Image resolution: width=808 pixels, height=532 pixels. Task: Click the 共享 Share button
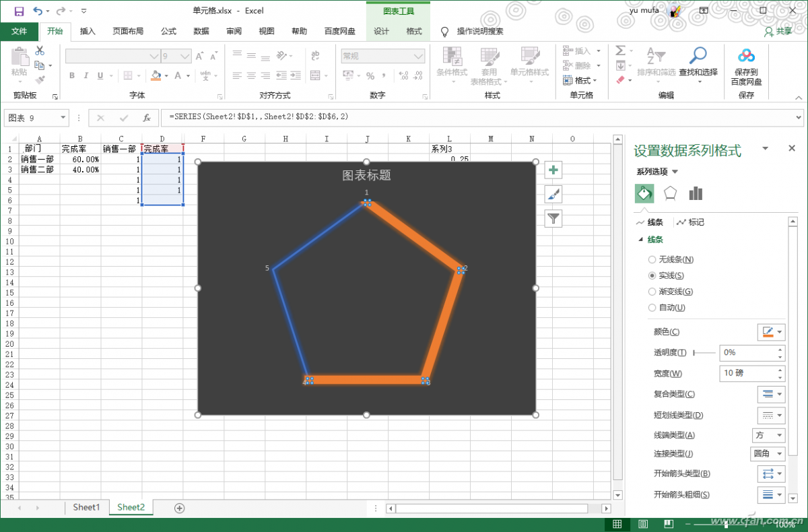[x=778, y=31]
